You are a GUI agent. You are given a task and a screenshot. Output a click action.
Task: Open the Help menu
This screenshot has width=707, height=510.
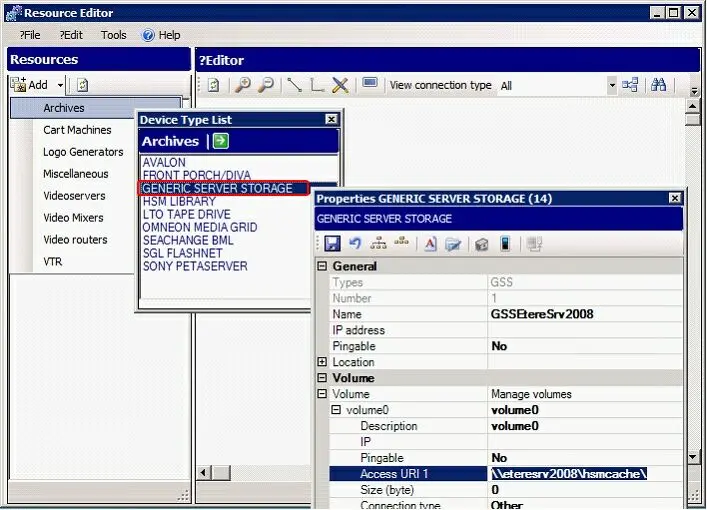coord(162,35)
